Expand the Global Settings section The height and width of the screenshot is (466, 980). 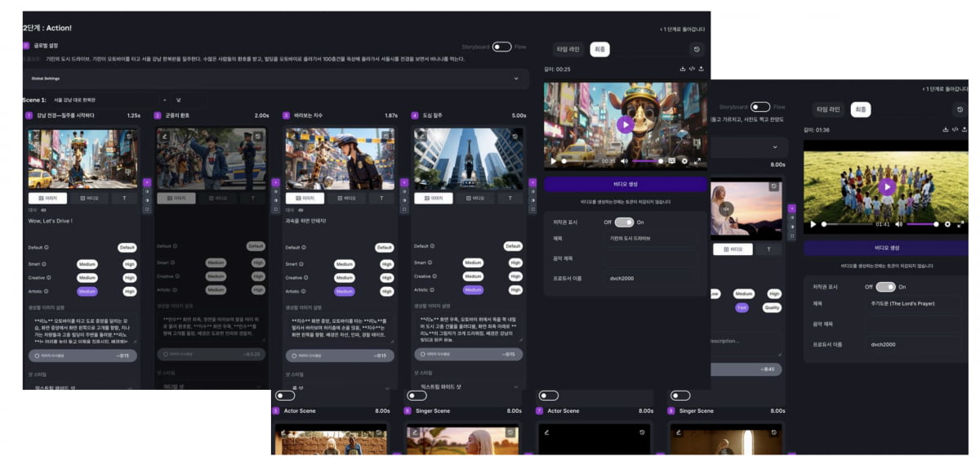pos(516,78)
